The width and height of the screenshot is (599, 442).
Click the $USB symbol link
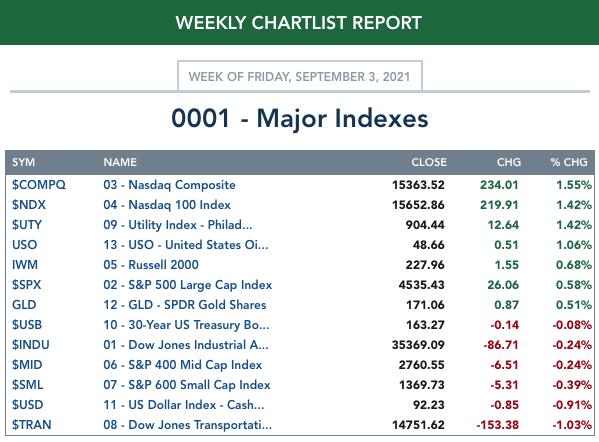(x=27, y=325)
